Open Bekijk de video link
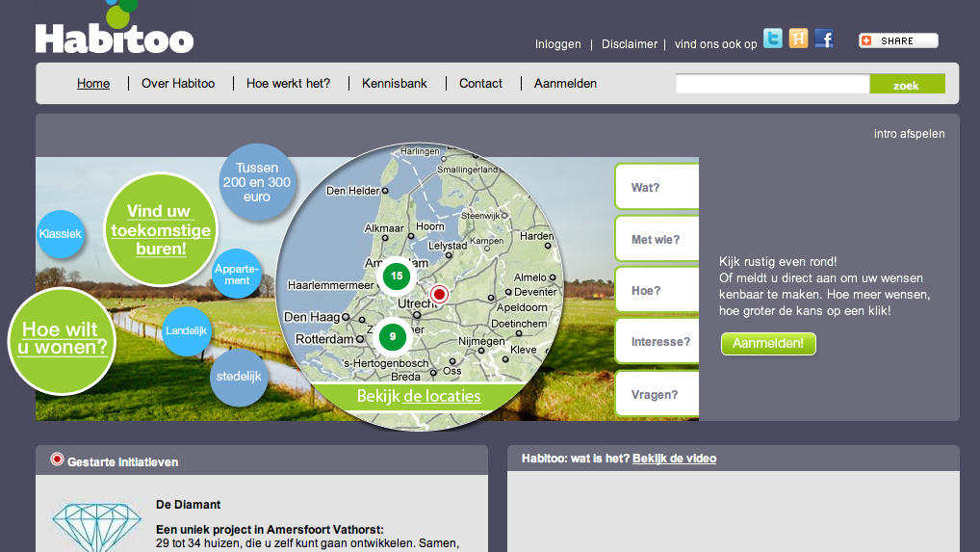 click(675, 459)
